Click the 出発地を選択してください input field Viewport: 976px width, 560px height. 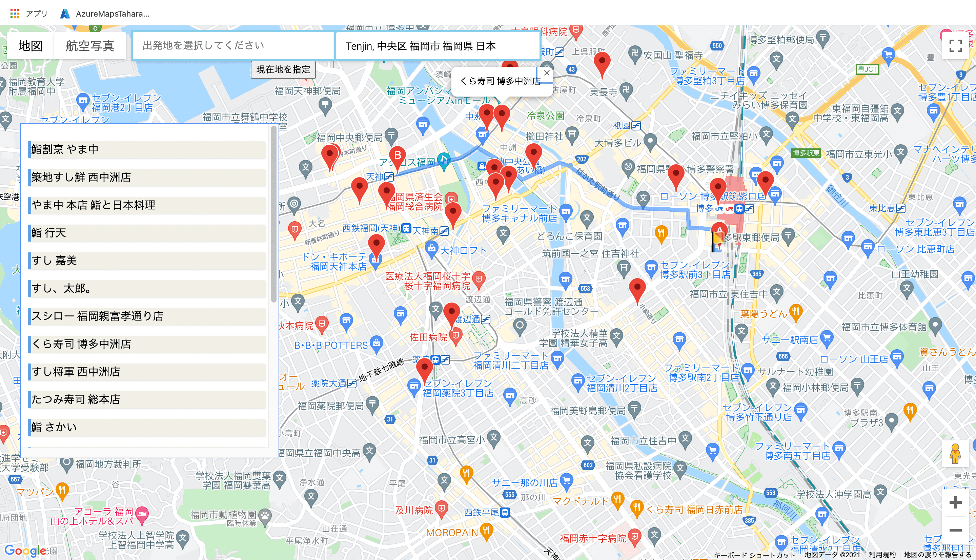pyautogui.click(x=233, y=46)
